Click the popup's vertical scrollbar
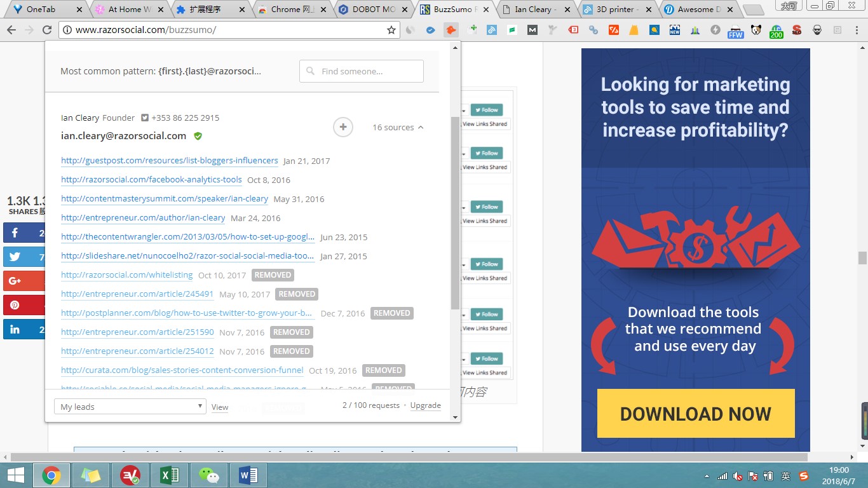 pos(454,210)
